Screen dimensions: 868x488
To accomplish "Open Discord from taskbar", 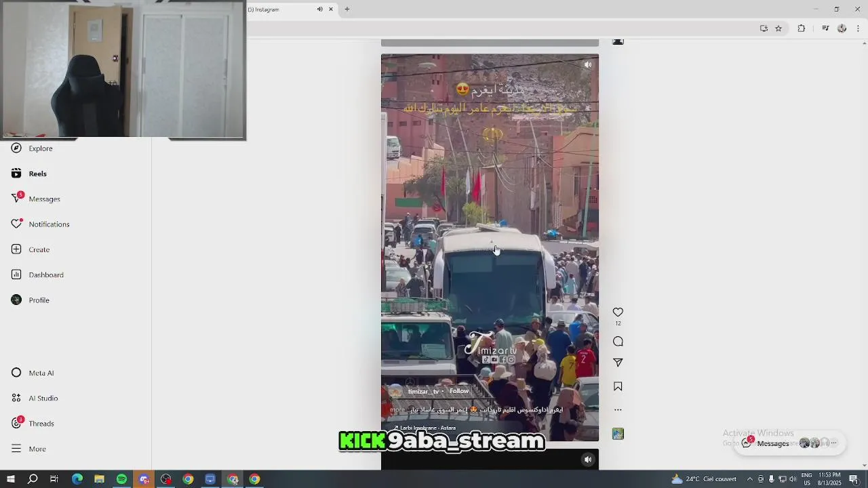I will tap(144, 479).
